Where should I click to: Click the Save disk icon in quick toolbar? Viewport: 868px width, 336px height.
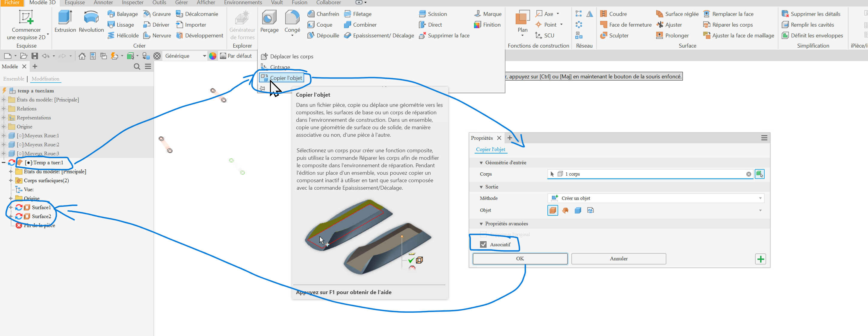[x=35, y=56]
